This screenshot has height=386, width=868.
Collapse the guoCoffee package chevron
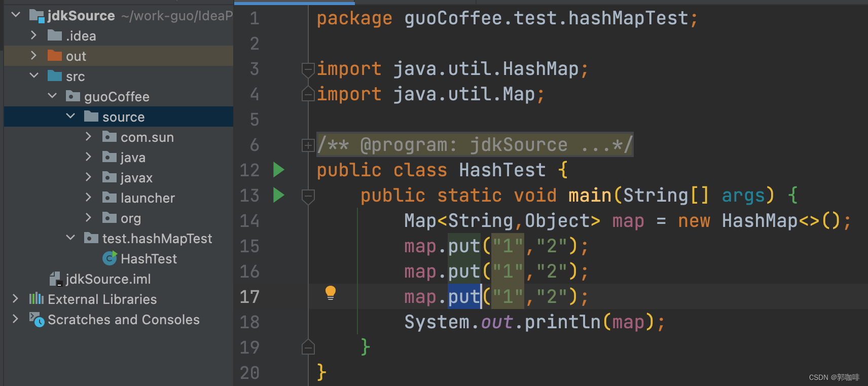click(x=52, y=96)
